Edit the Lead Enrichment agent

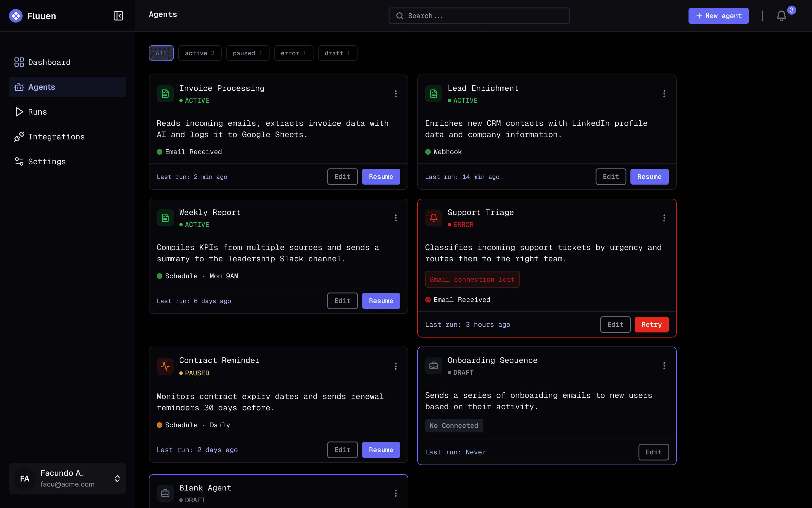(611, 177)
